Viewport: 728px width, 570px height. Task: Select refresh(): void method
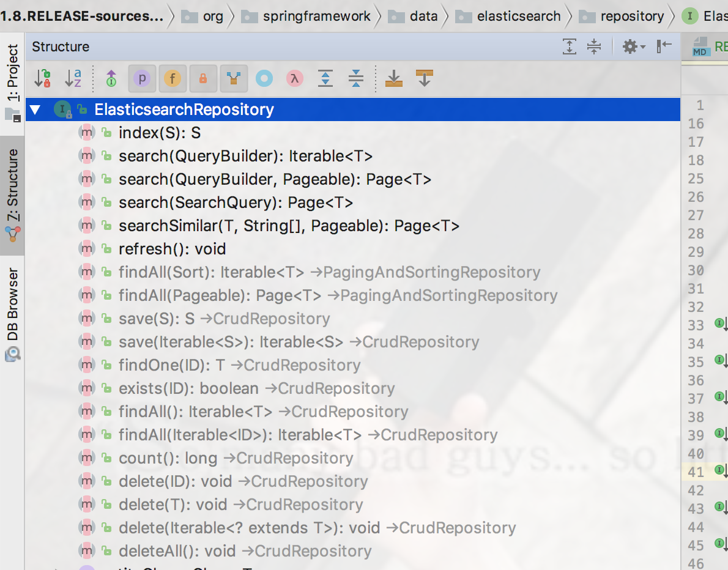coord(353,249)
